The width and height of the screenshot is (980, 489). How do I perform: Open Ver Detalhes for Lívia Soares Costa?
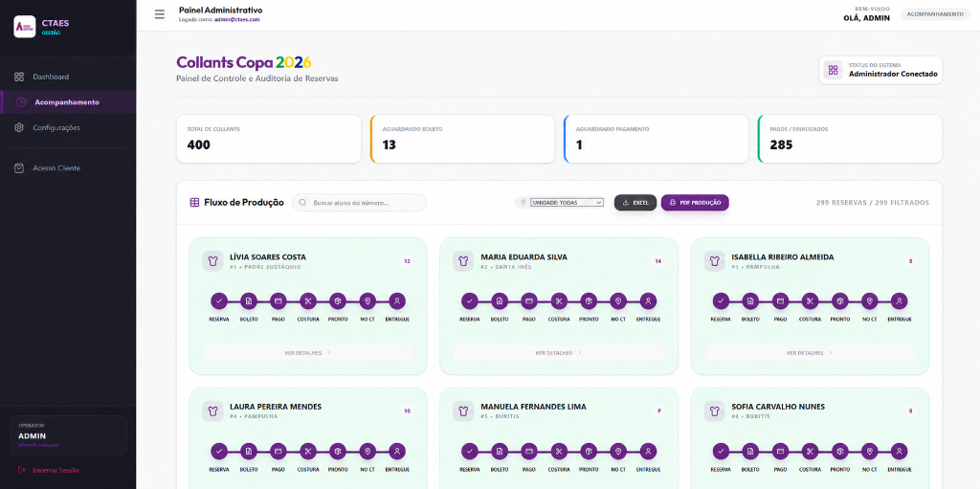(x=307, y=353)
